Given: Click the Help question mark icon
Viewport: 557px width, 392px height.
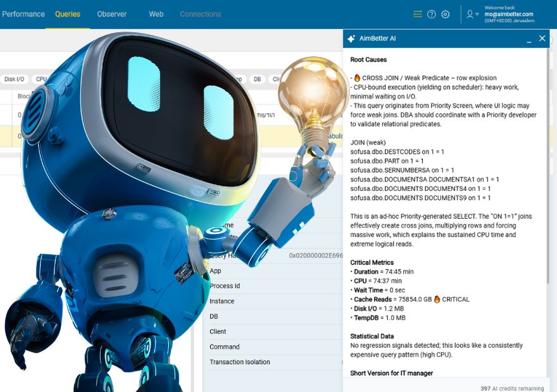Looking at the screenshot, I should click(x=431, y=14).
